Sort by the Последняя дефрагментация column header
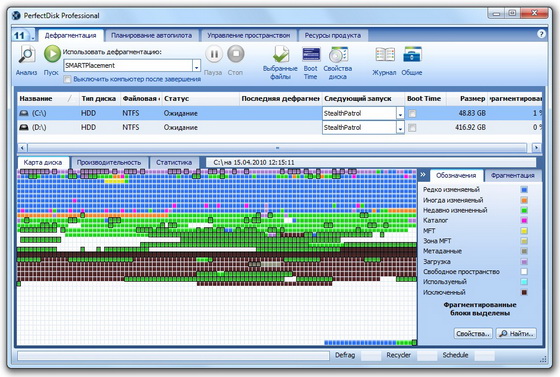560x377 pixels. point(280,99)
